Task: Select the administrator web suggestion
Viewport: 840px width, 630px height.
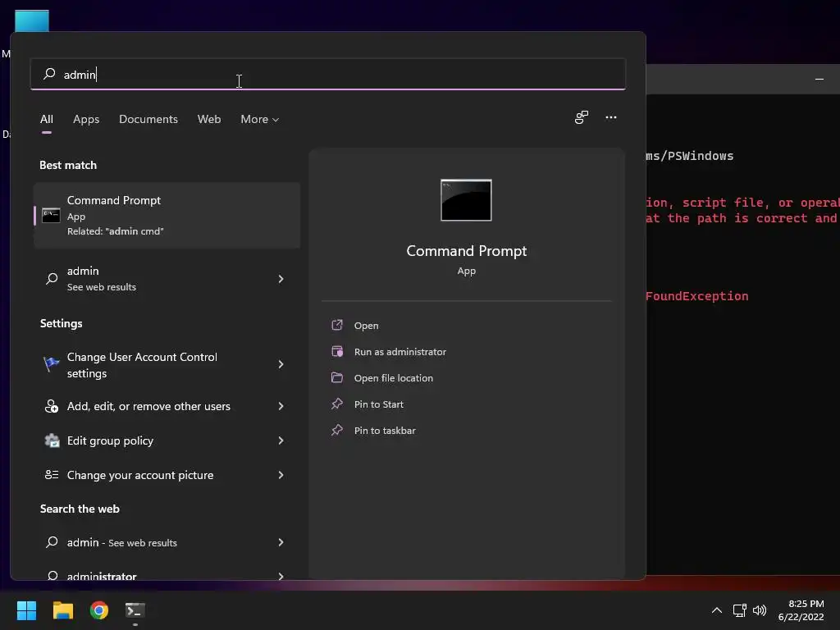Action: click(167, 573)
